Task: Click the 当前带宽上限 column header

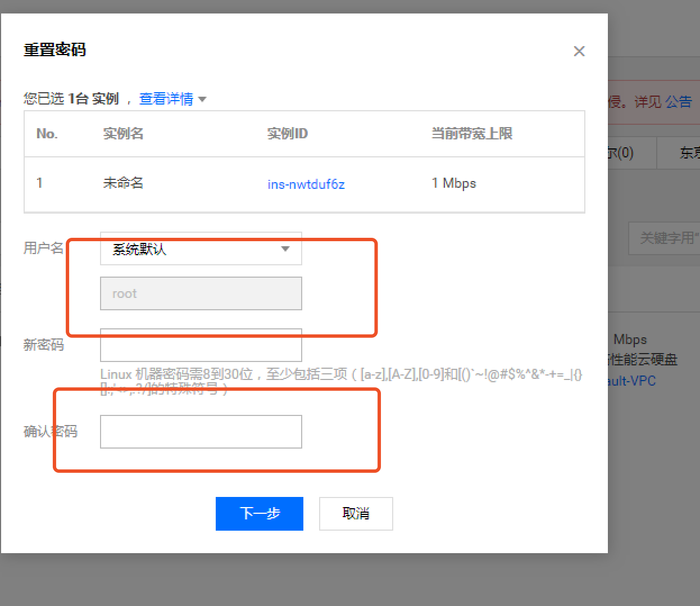Action: point(471,133)
